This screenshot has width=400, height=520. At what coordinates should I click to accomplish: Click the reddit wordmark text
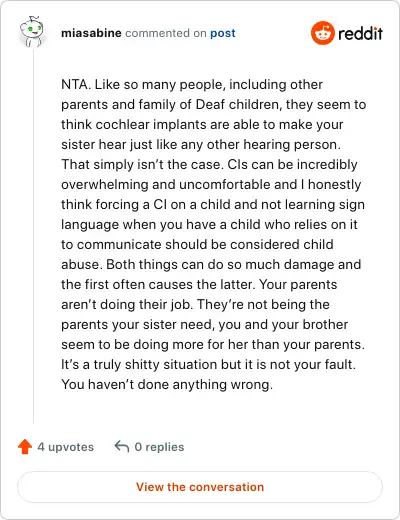(x=360, y=33)
